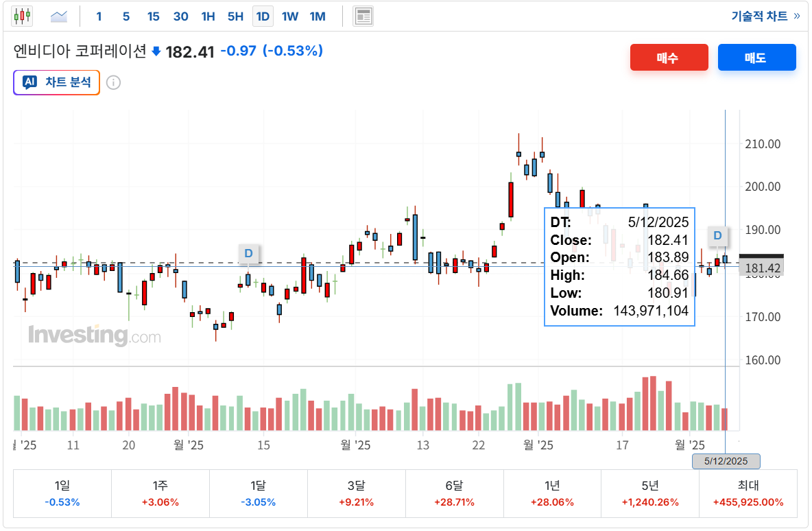The image size is (812, 531).
Task: Choose the 6달 period tab
Action: coord(454,493)
